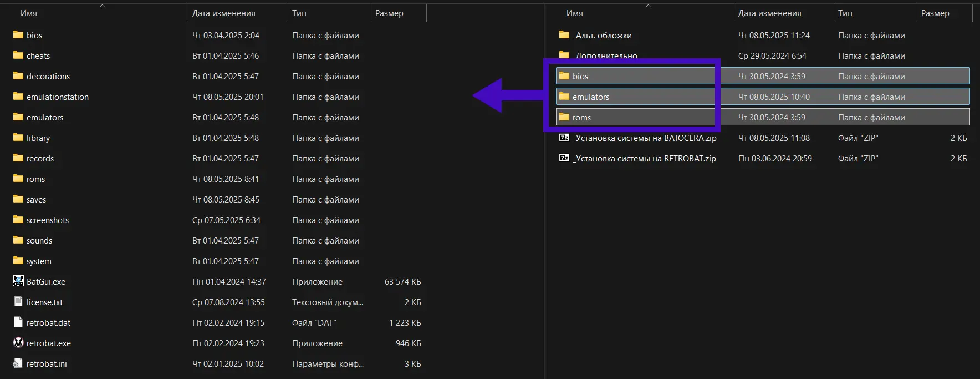Select the library folder name
Viewport: 980px width, 379px height.
coord(38,138)
